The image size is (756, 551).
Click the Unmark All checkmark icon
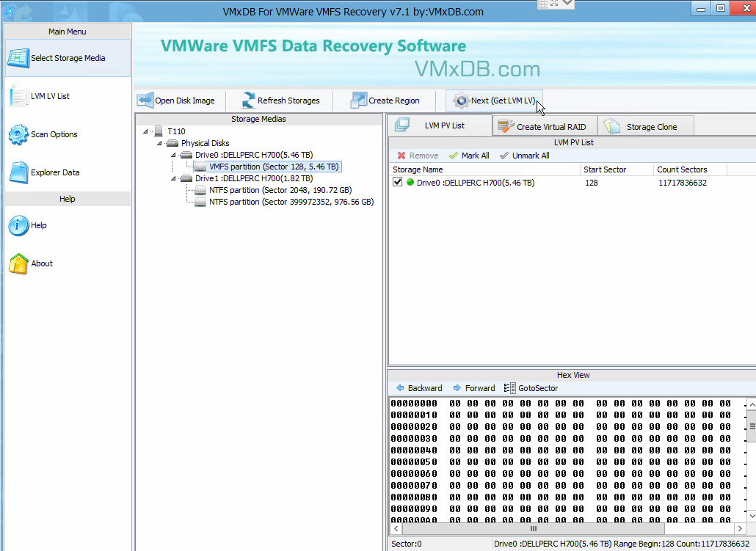tap(504, 156)
